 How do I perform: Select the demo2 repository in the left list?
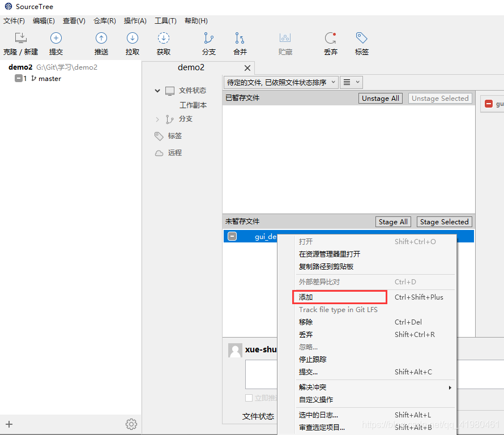pyautogui.click(x=53, y=67)
